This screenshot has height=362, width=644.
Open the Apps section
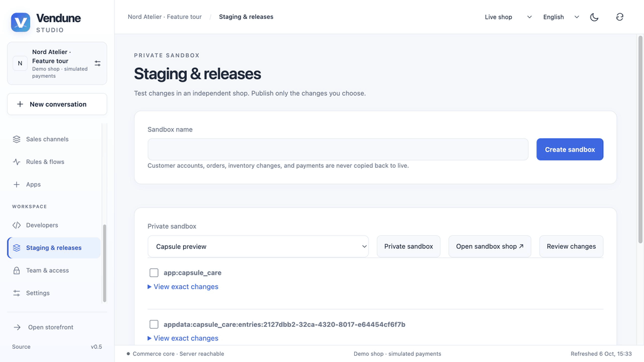[54, 184]
